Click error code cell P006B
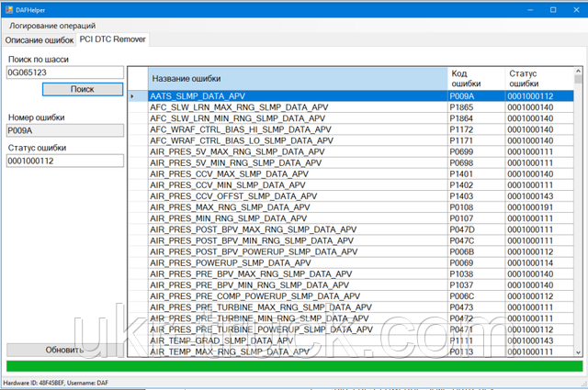The width and height of the screenshot is (588, 390). point(476,251)
